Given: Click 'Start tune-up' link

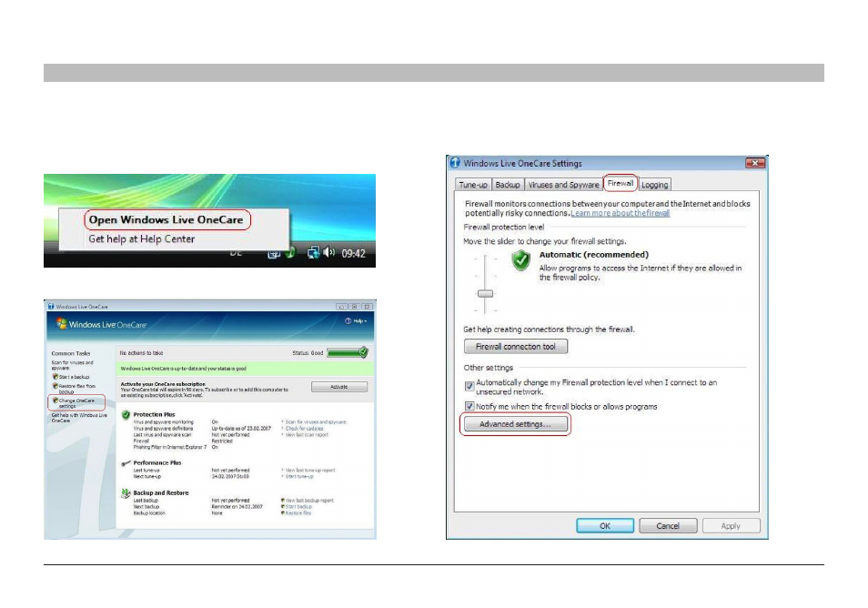Looking at the screenshot, I should click(x=299, y=476).
